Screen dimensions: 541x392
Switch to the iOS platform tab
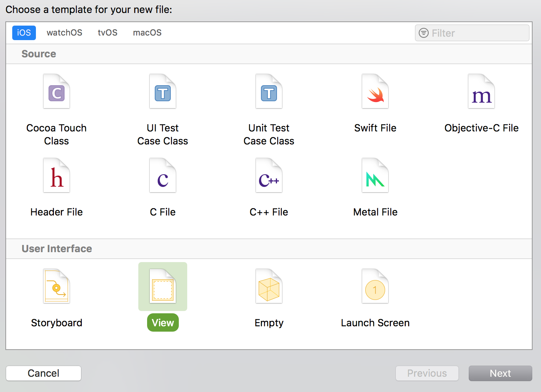point(24,33)
